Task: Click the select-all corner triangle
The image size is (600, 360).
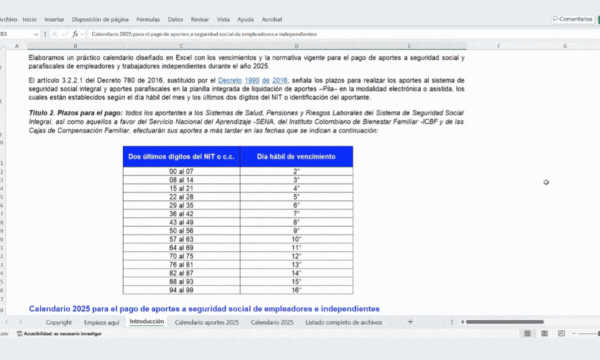Action: pos(3,46)
